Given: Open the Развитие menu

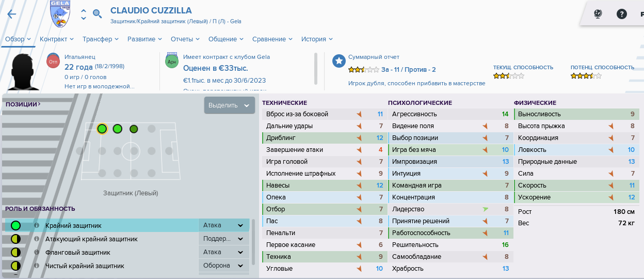Looking at the screenshot, I should (144, 39).
